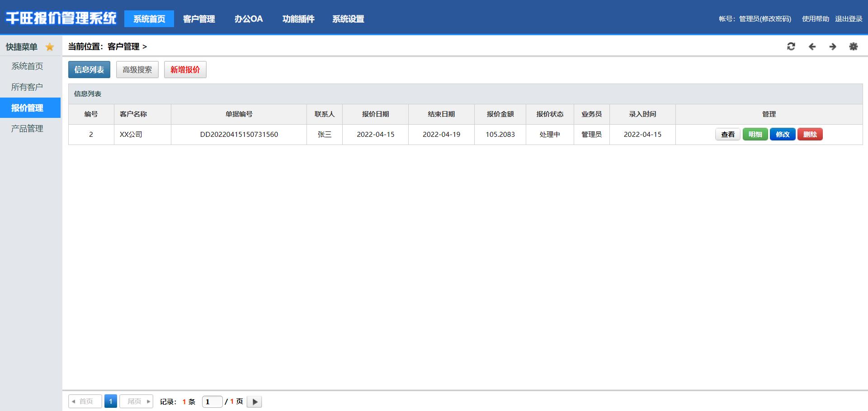This screenshot has height=411, width=868.
Task: View the quote with the 查看 button
Action: pyautogui.click(x=727, y=135)
